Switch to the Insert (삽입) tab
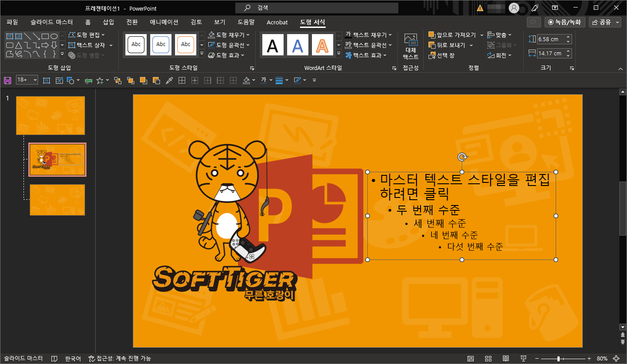 pos(109,22)
